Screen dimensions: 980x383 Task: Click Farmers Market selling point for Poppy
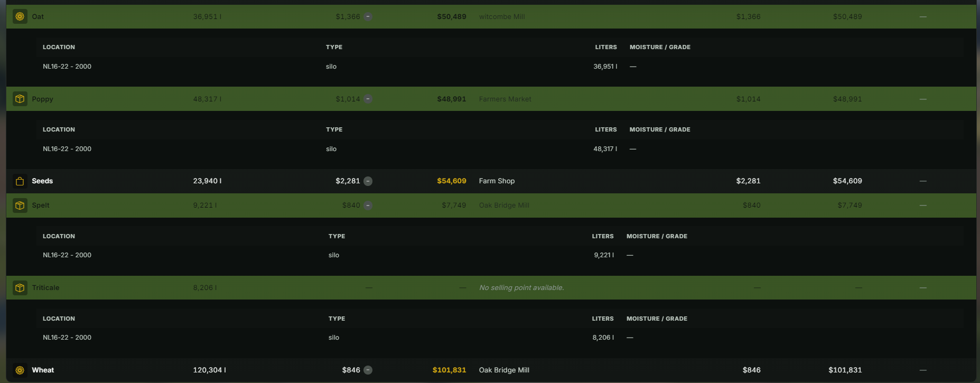(505, 99)
